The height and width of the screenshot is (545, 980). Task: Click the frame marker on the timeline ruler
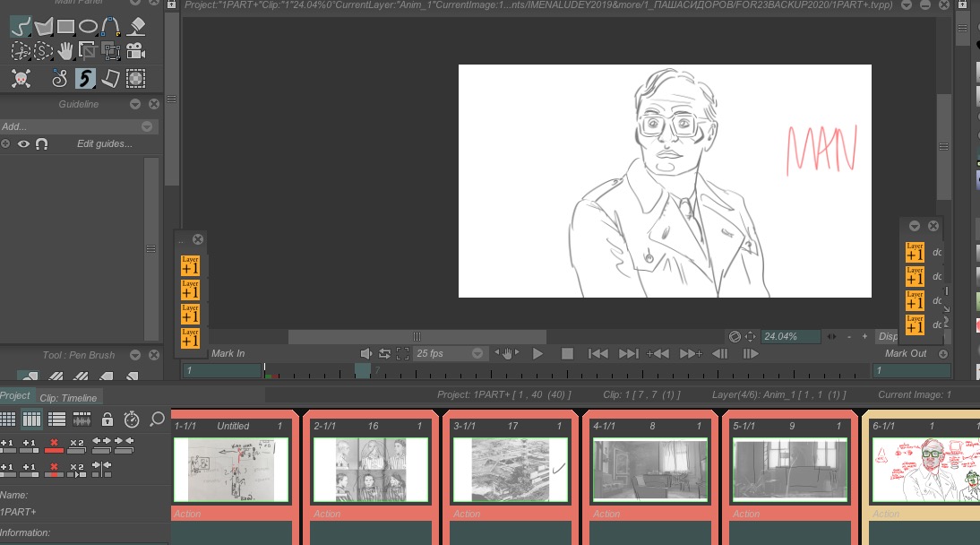tap(363, 371)
